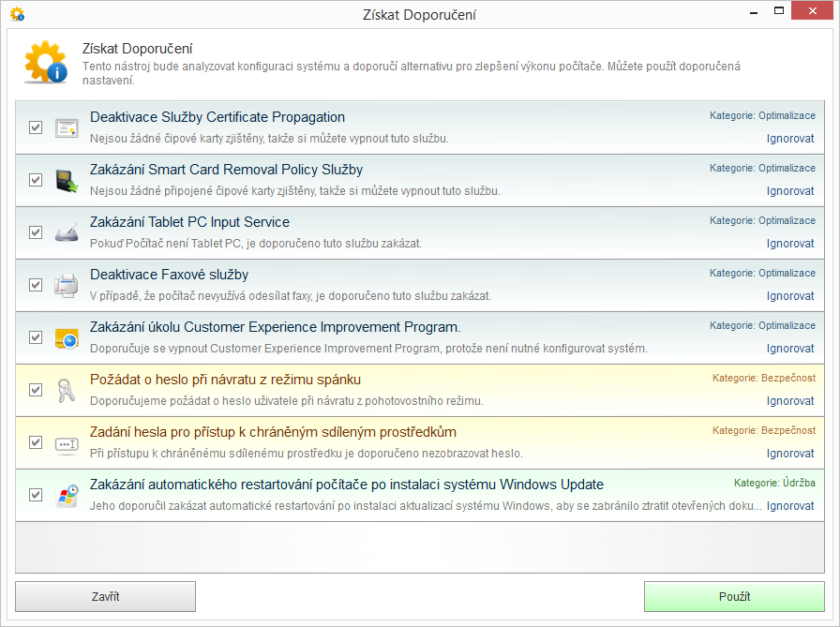Click the Tablet PC Input Service icon
This screenshot has height=627, width=840.
(x=66, y=233)
